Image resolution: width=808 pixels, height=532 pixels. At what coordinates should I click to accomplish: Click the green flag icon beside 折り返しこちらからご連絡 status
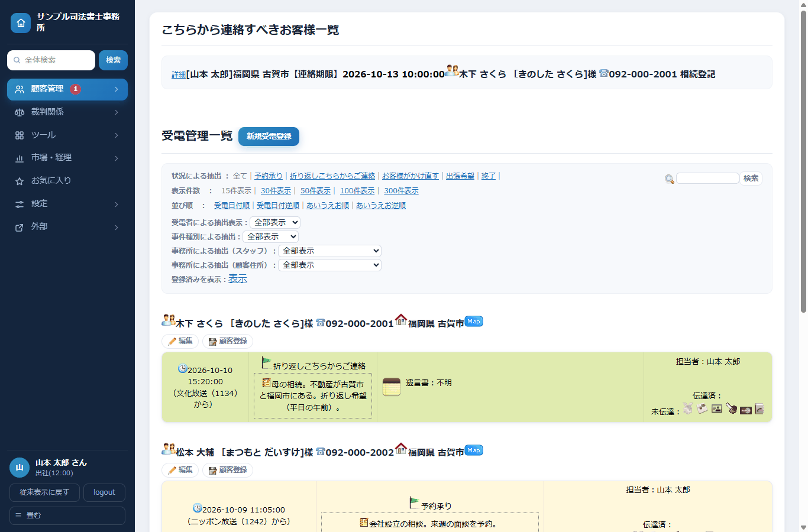click(266, 363)
